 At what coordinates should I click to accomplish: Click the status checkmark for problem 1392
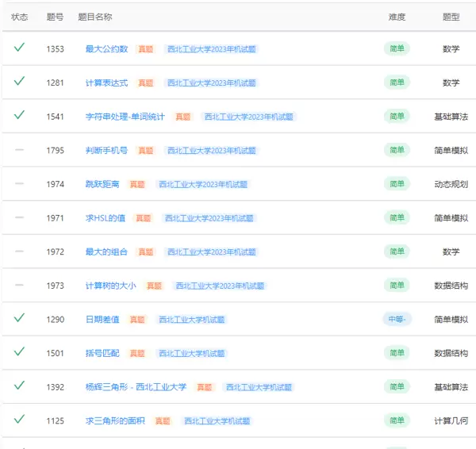(x=19, y=386)
